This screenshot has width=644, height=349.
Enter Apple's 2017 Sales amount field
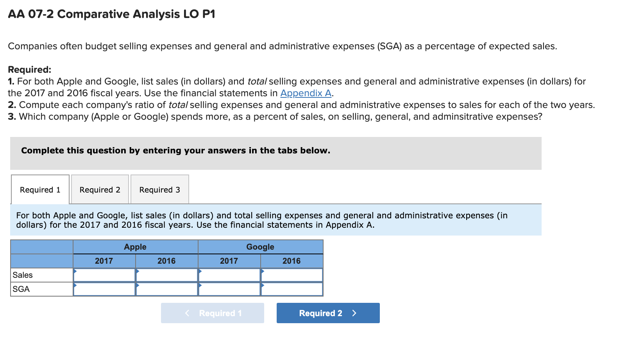pyautogui.click(x=104, y=275)
